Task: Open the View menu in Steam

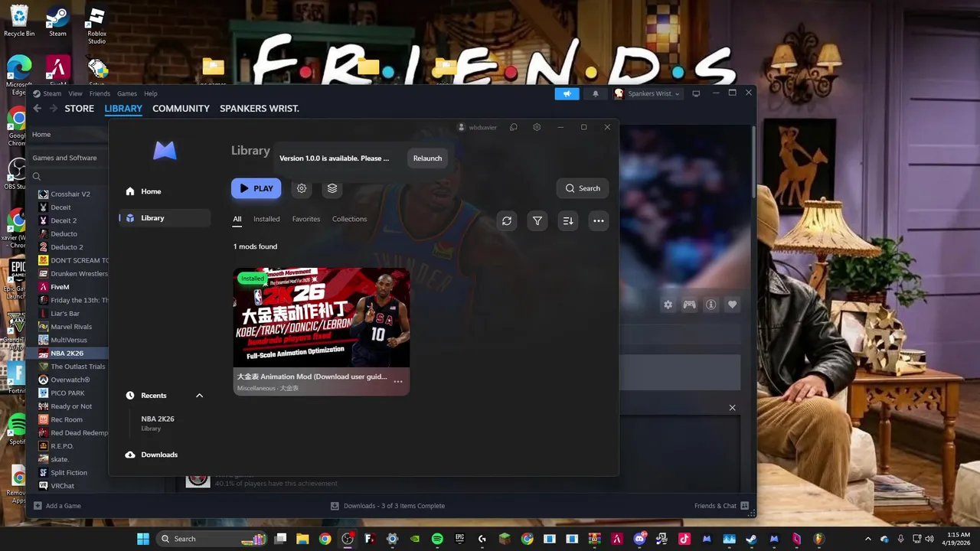Action: [75, 93]
